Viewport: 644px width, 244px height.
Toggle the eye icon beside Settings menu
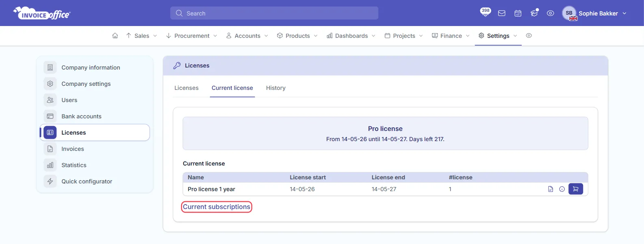click(529, 36)
